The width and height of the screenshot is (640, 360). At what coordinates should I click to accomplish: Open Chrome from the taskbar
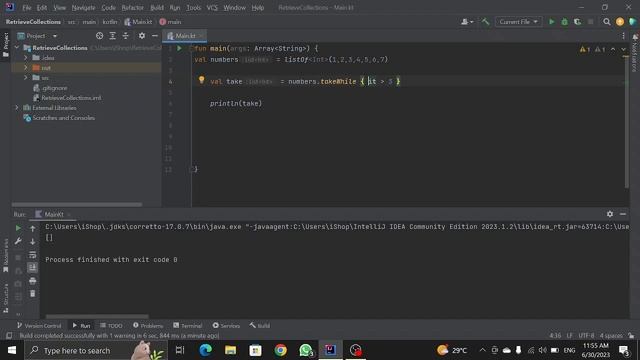[280, 350]
